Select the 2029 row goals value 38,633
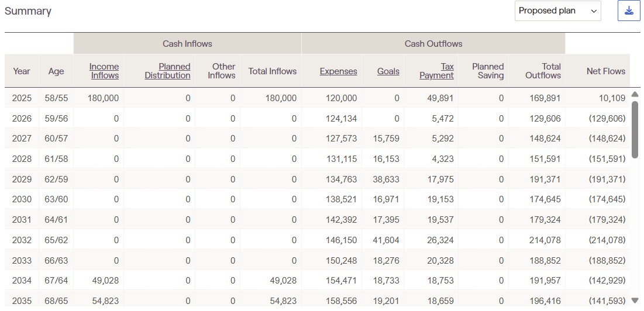The width and height of the screenshot is (644, 311). (x=386, y=179)
